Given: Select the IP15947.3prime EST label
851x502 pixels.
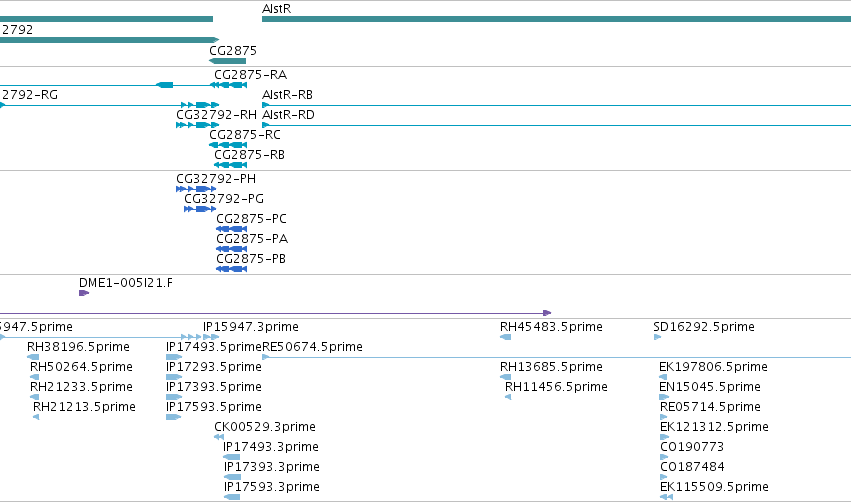Looking at the screenshot, I should (251, 327).
